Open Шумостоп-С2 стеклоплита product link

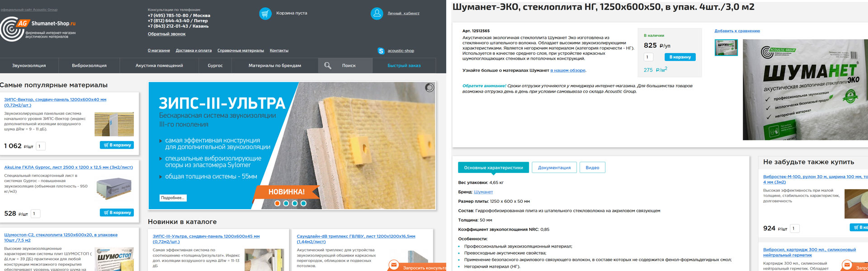(61, 238)
